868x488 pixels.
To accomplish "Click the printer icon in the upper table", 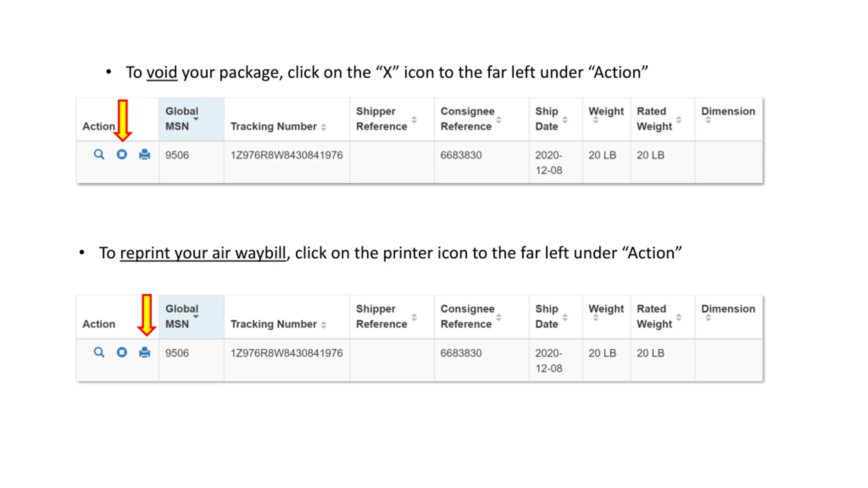I will (x=144, y=155).
